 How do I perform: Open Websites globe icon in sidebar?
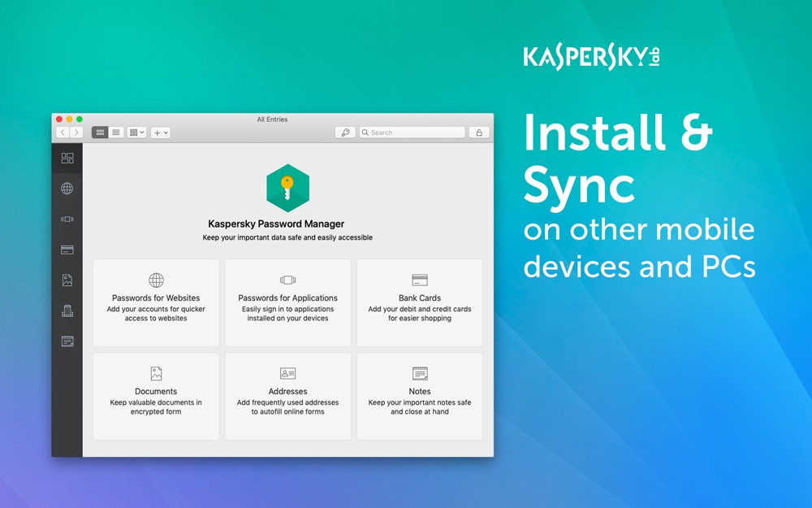[x=67, y=189]
